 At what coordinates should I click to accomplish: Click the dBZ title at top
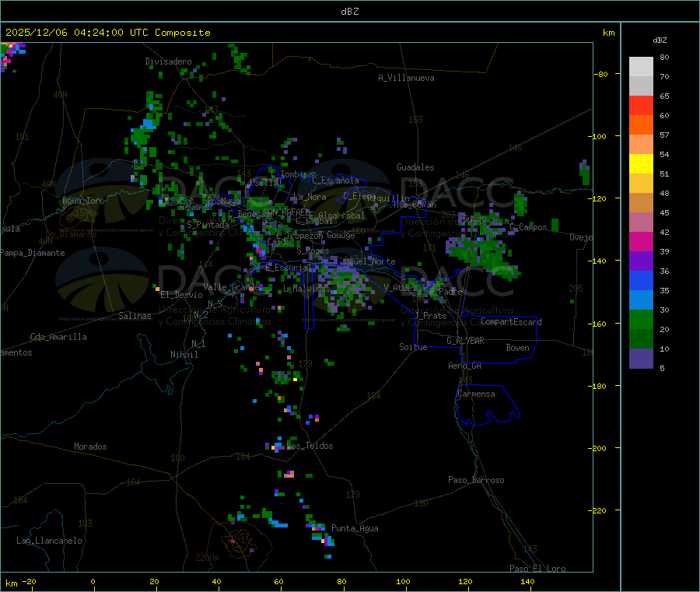[349, 12]
